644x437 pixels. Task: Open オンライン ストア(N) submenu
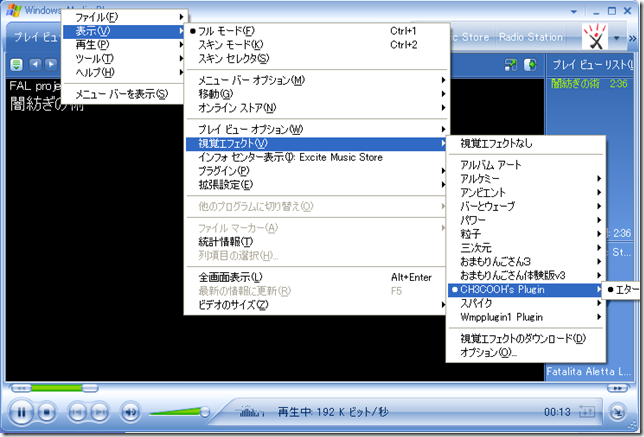(x=316, y=108)
